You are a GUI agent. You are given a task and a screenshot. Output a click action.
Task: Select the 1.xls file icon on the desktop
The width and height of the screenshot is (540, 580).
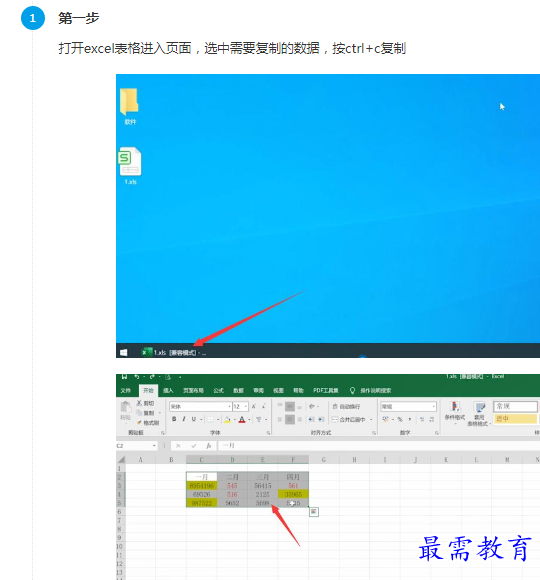(130, 166)
